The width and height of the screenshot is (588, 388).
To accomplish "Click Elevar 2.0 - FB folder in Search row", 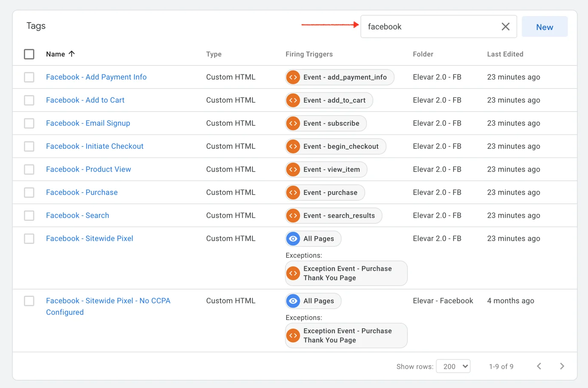I will point(437,216).
